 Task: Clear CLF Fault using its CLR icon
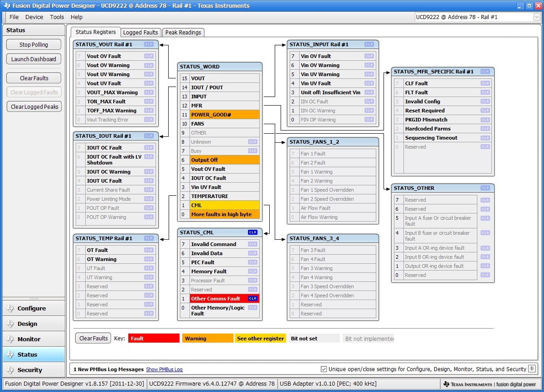[485, 83]
